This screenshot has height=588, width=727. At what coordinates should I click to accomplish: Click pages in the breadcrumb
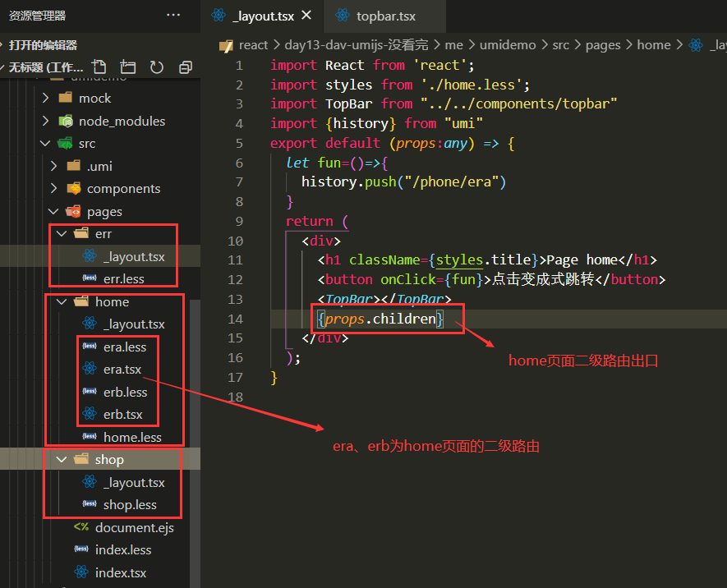click(x=603, y=45)
